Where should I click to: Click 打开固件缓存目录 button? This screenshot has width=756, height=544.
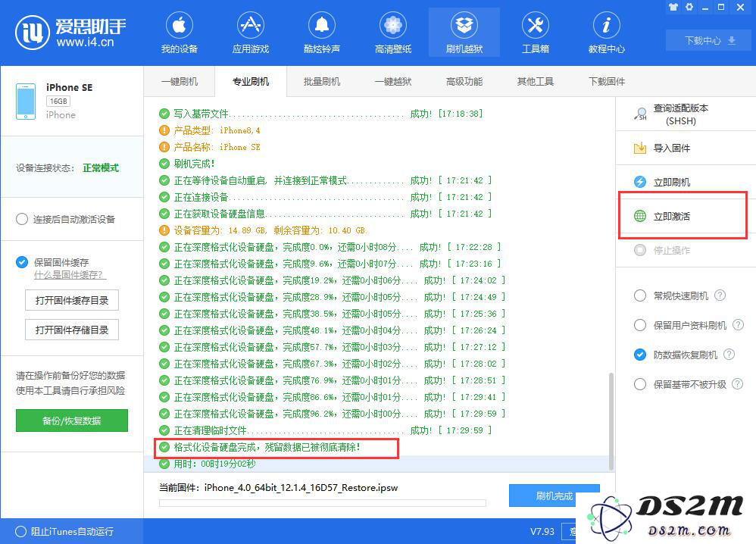(72, 301)
